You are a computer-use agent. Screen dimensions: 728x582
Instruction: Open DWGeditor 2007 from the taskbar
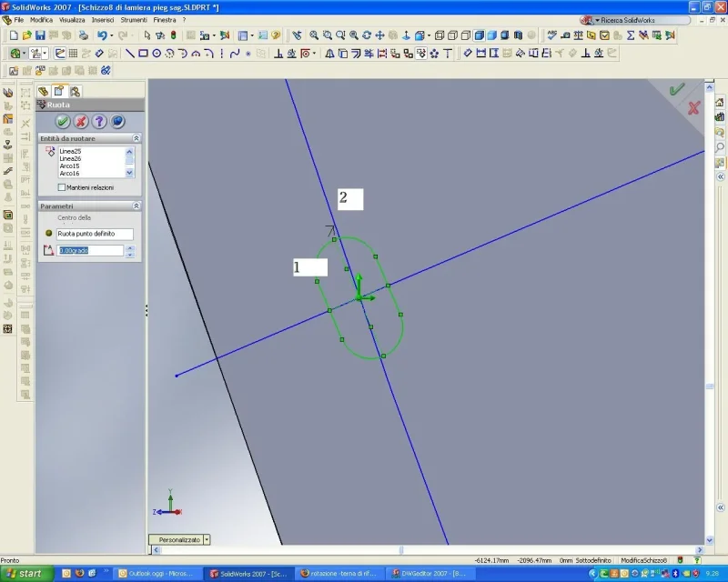click(x=430, y=574)
